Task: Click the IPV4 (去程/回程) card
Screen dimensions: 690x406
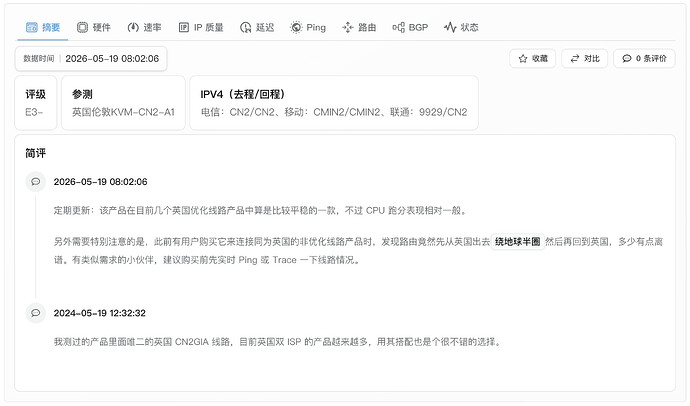Action: click(x=334, y=103)
